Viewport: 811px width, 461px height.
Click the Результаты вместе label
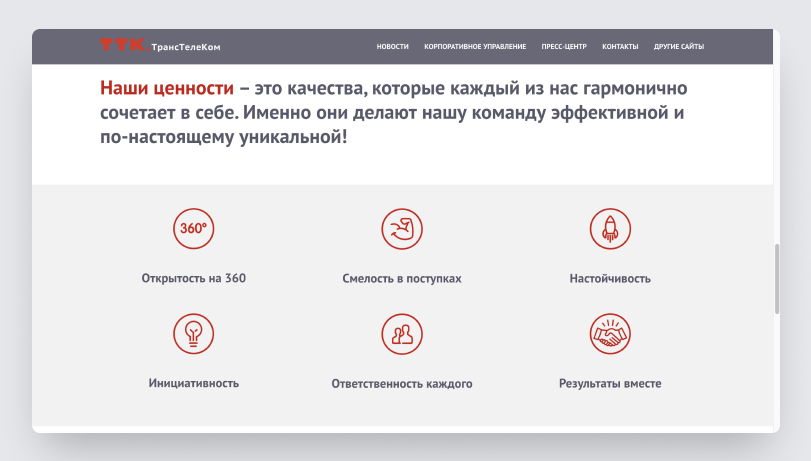(610, 383)
